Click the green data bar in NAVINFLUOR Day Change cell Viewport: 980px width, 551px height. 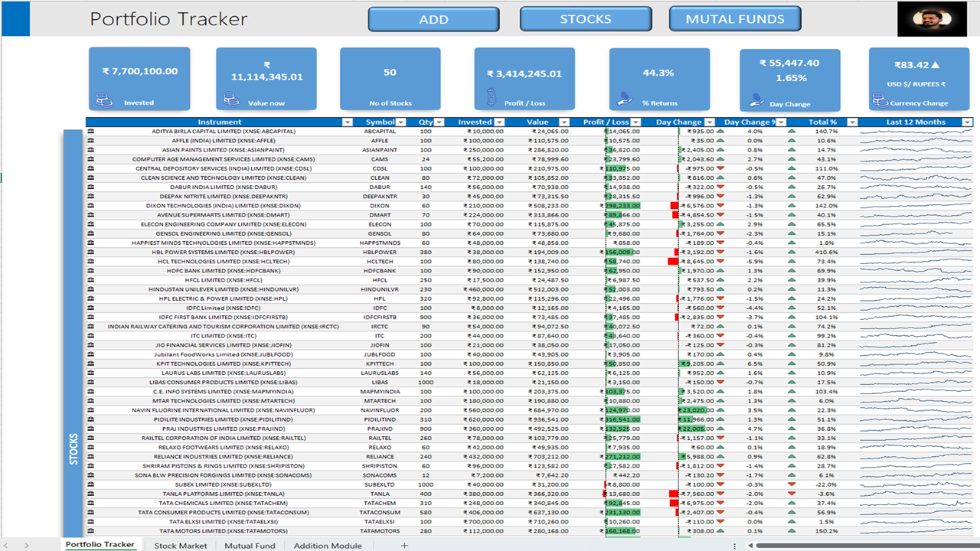pos(692,410)
